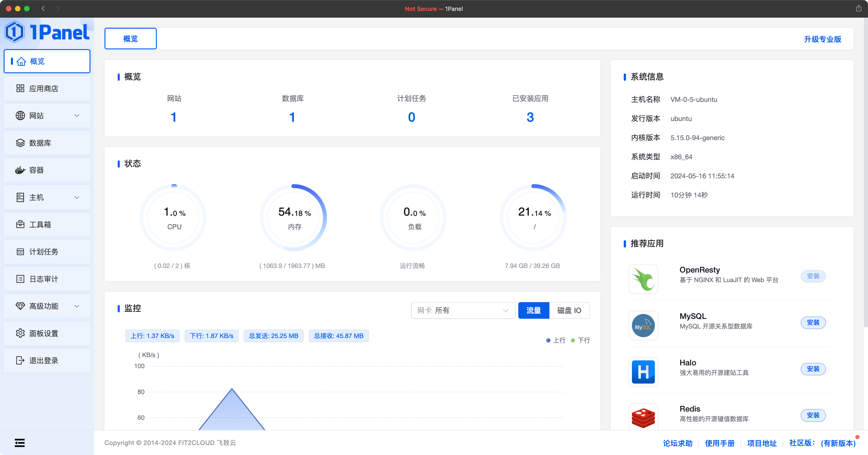Open 数据库 database layers icon
868x455 pixels.
pyautogui.click(x=20, y=143)
